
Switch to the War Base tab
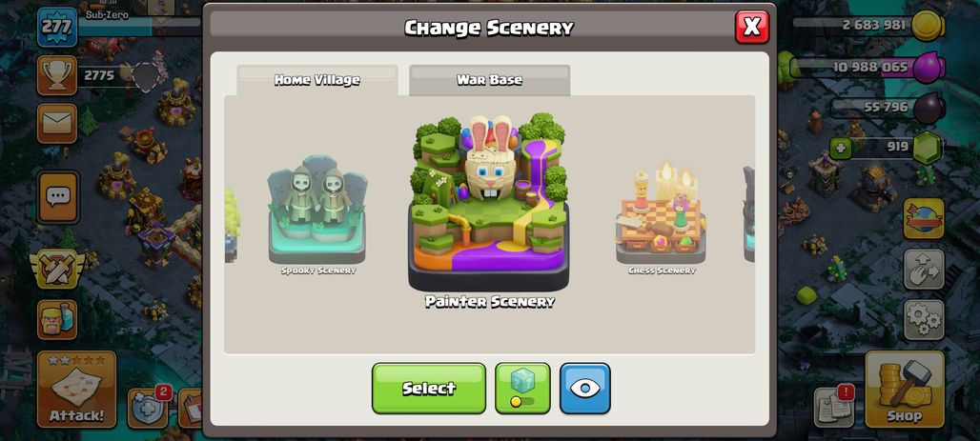(x=489, y=80)
